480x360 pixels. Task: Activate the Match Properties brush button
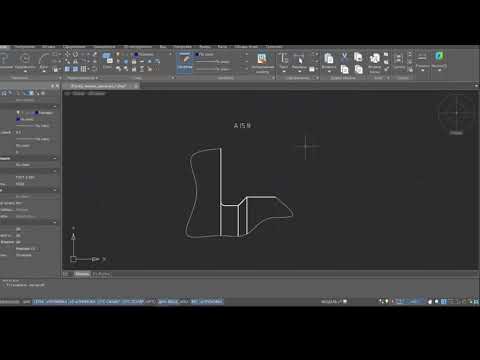184,62
